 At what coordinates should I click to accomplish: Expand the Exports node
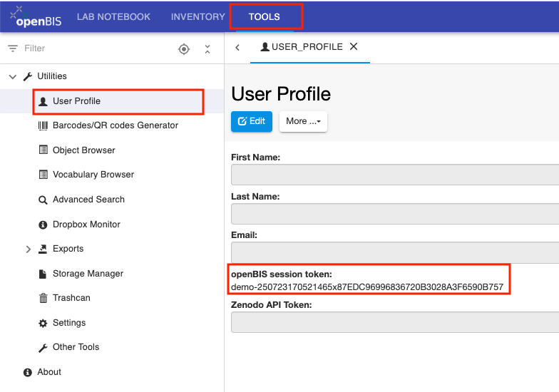[29, 249]
